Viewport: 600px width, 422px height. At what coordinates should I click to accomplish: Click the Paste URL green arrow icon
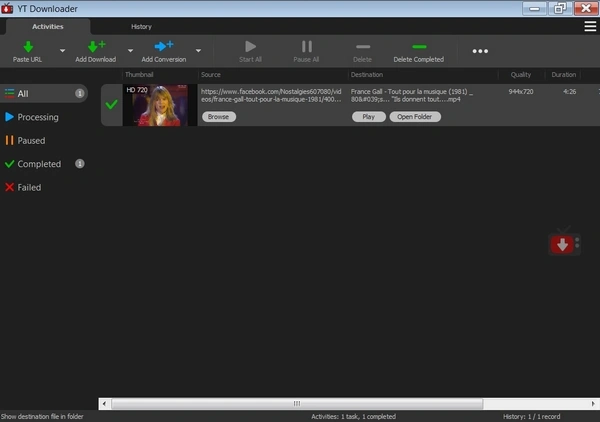[28, 46]
